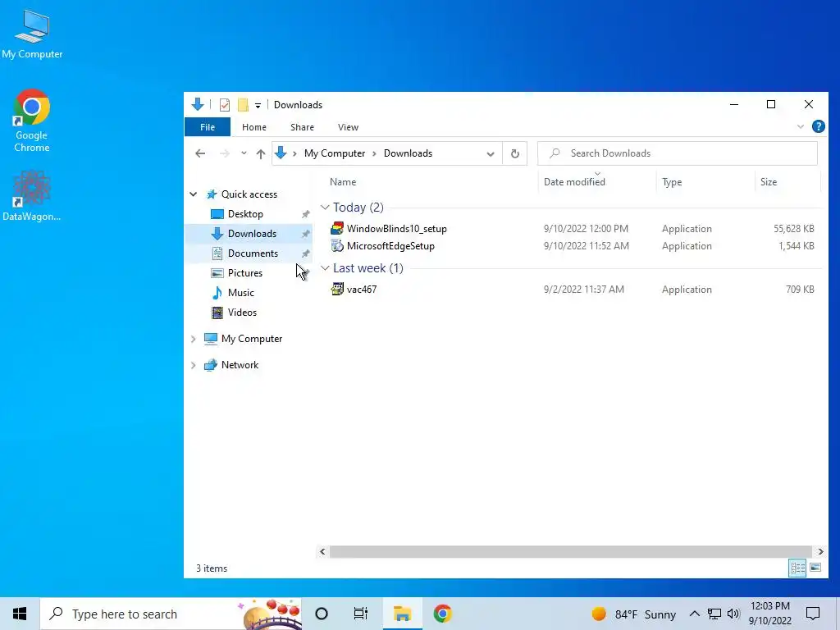
Task: Expand the ribbon with the chevron
Action: click(x=800, y=126)
